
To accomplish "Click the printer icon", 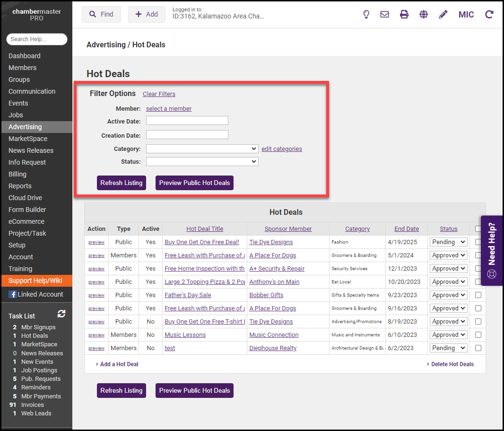I will click(x=404, y=14).
